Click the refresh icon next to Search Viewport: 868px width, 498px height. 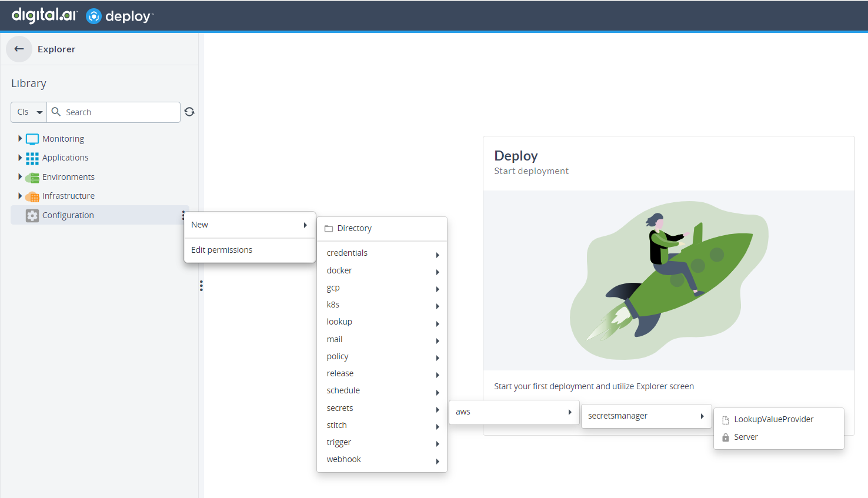point(189,112)
